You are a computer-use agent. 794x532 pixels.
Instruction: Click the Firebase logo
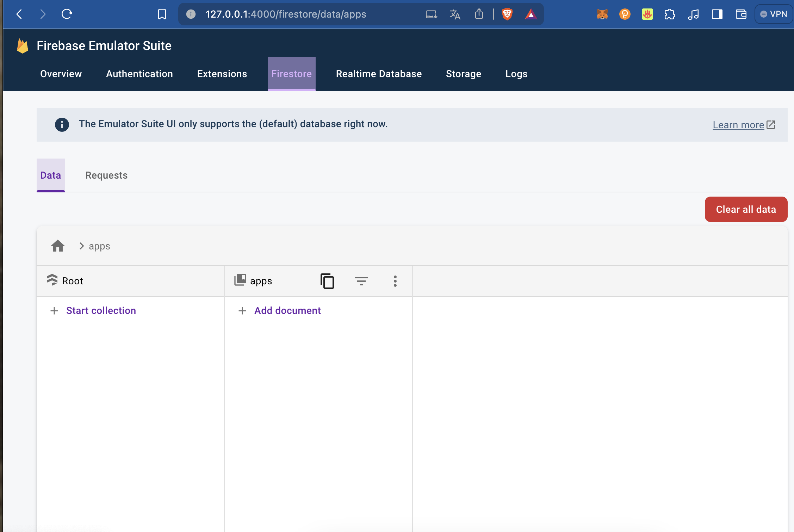(23, 46)
